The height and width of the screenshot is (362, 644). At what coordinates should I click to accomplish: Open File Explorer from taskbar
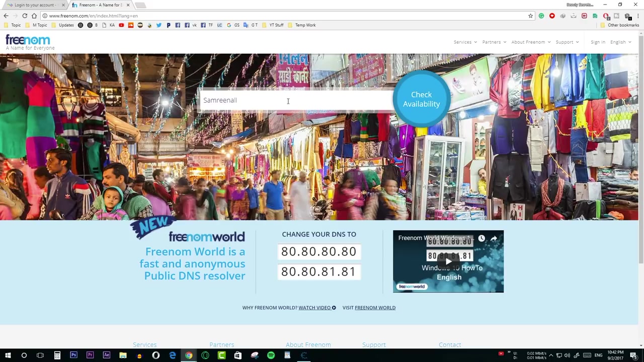123,355
